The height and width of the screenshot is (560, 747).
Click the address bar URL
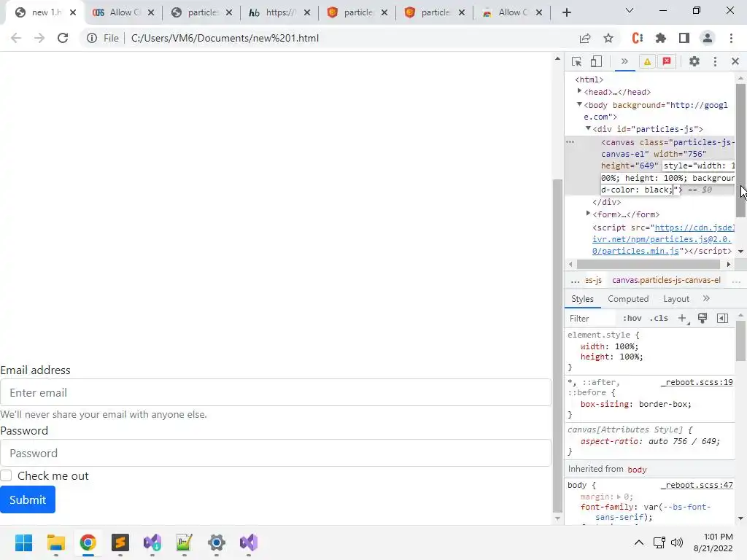tap(225, 38)
